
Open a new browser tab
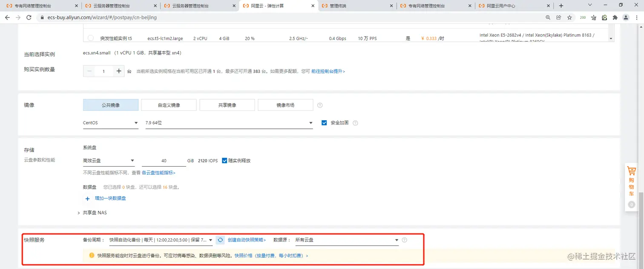pos(561,6)
